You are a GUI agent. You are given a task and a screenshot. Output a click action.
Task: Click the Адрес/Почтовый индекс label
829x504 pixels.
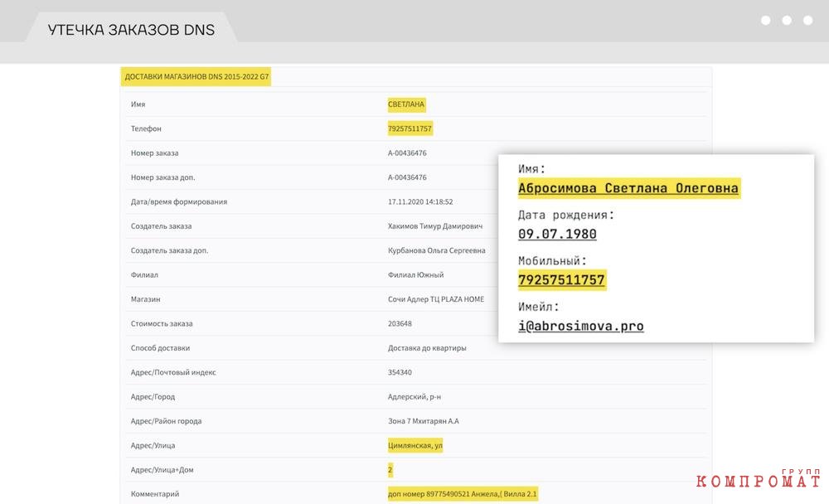tap(173, 372)
